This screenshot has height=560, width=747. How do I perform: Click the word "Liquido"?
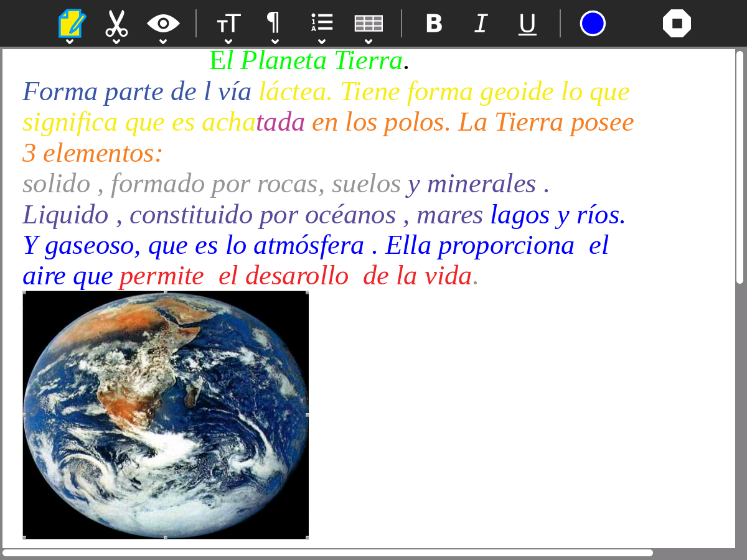tap(65, 215)
